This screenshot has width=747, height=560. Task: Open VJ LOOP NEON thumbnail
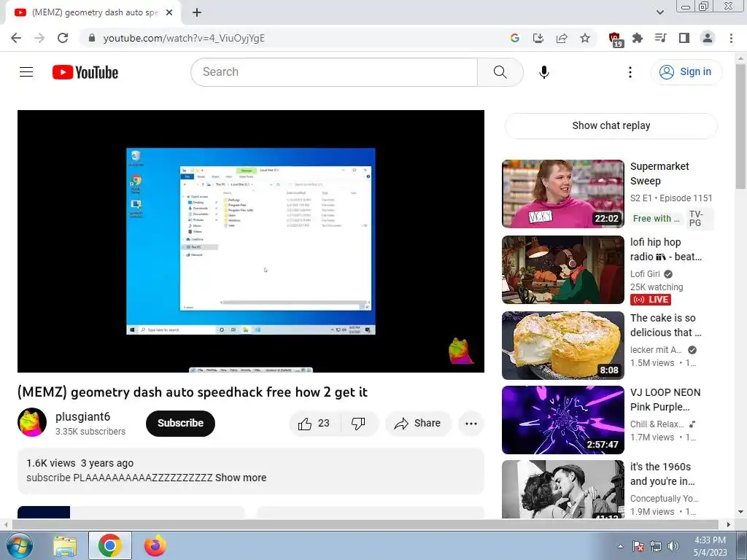[562, 419]
